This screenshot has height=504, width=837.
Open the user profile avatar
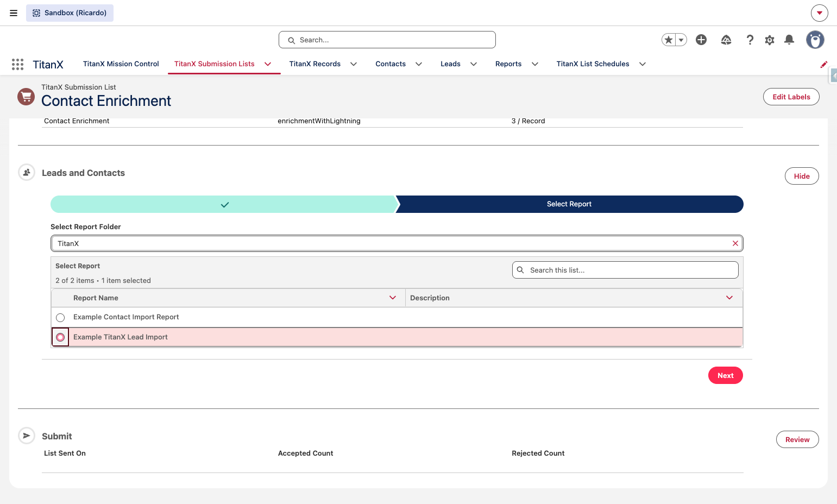coord(815,40)
